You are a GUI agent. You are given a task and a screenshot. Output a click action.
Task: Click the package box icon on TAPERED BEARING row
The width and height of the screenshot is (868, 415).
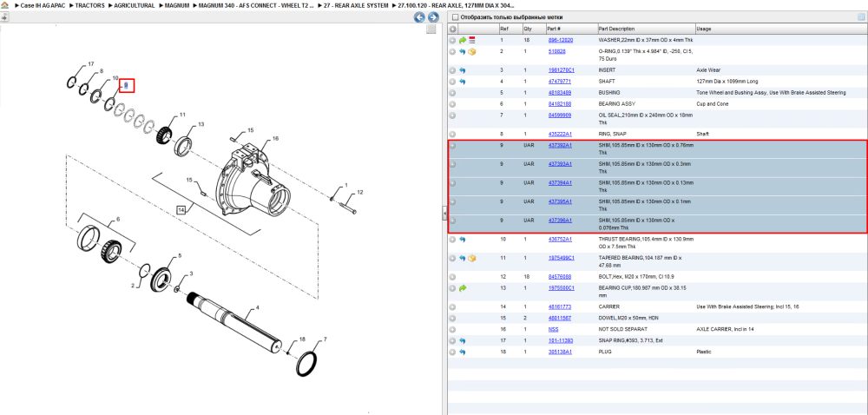coord(472,258)
